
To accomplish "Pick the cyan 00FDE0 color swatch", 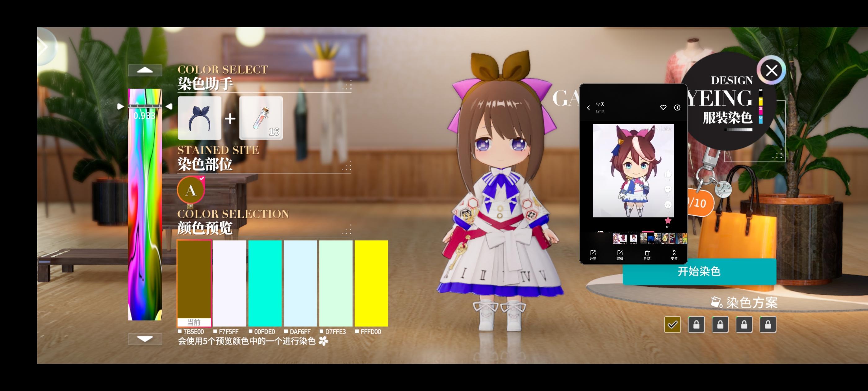I will (265, 283).
